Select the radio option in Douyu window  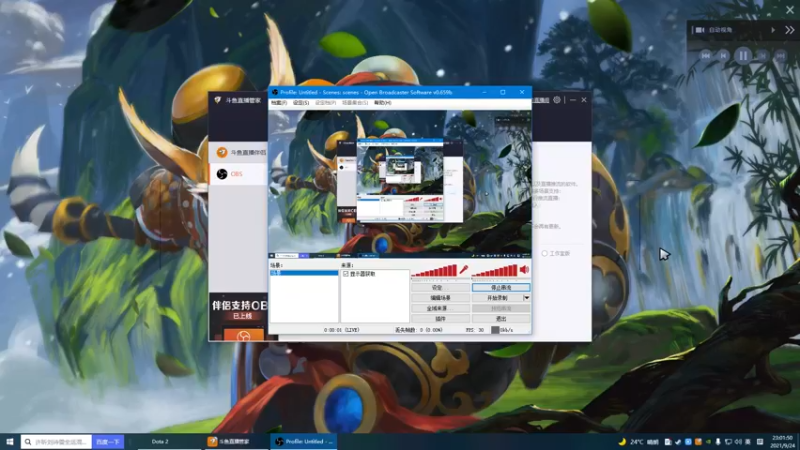tap(544, 254)
